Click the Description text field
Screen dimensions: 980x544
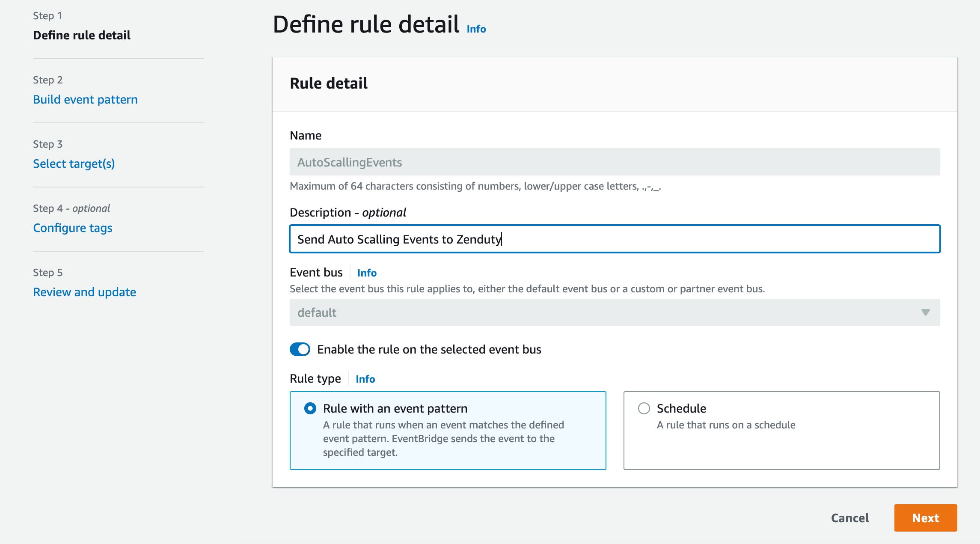615,239
